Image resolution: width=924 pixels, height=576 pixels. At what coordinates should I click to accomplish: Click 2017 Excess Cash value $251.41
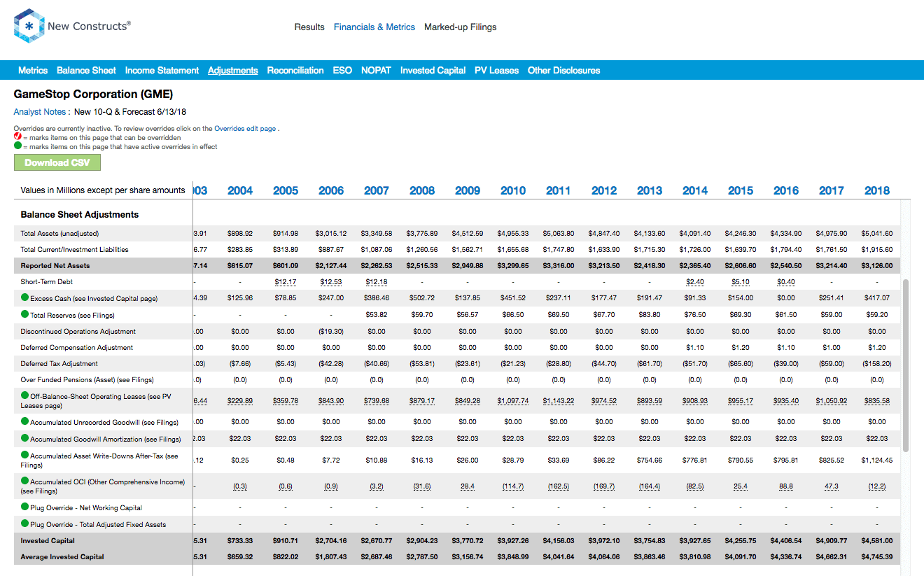(x=832, y=299)
